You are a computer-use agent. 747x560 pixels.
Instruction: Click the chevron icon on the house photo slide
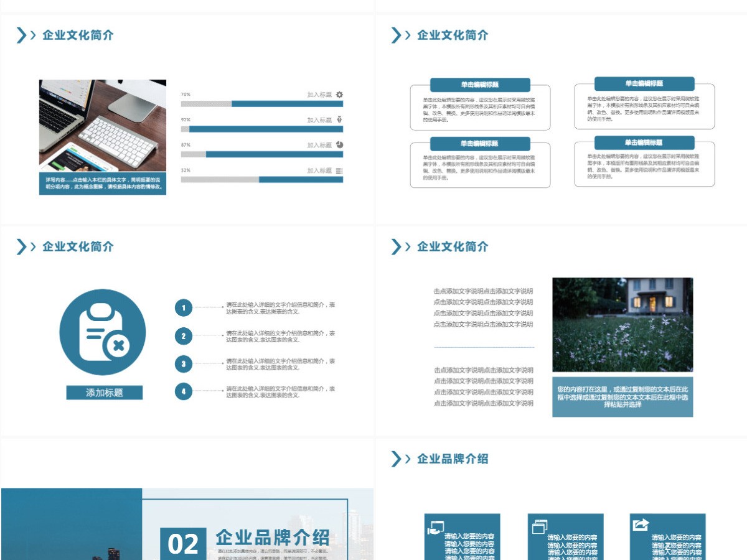point(400,247)
